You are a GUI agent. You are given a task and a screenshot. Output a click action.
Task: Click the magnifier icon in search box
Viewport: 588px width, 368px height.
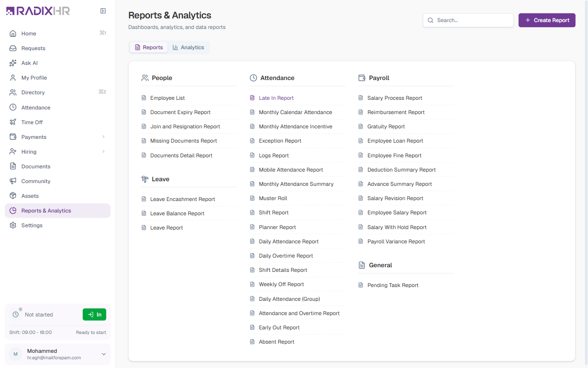(430, 20)
